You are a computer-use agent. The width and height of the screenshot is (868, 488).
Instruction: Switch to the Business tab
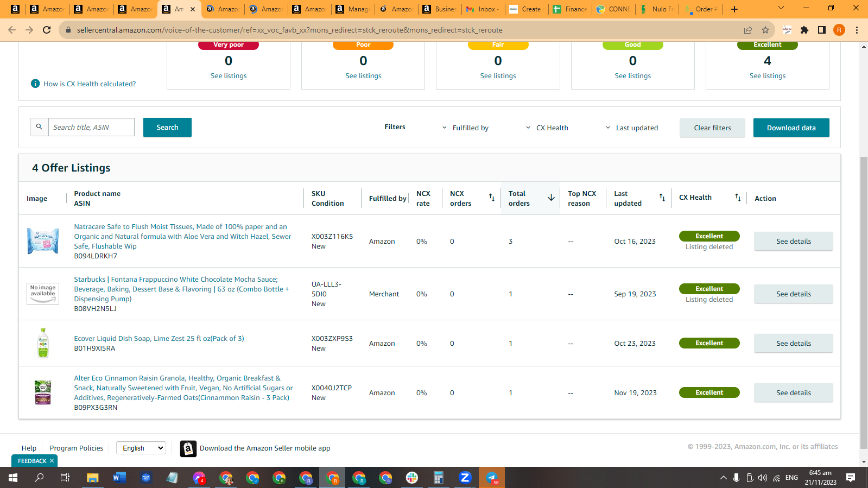[440, 9]
